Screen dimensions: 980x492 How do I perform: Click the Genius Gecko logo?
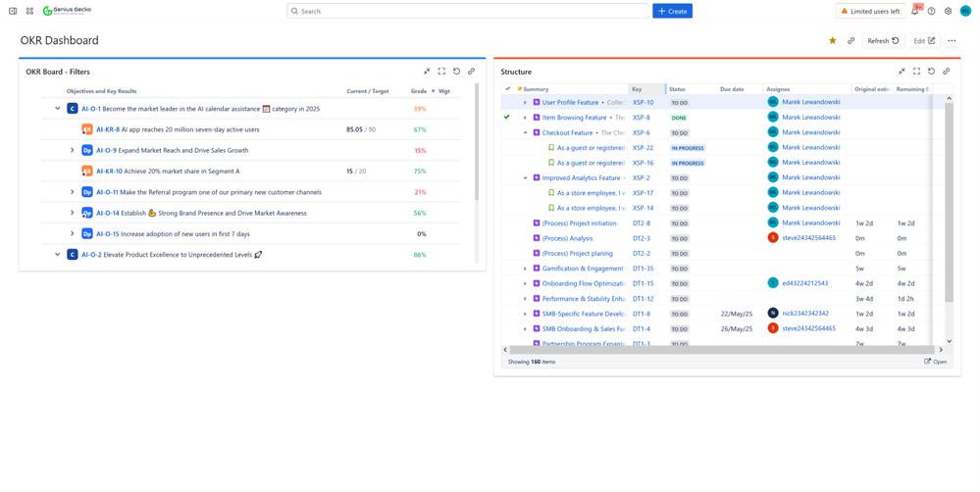pos(67,11)
